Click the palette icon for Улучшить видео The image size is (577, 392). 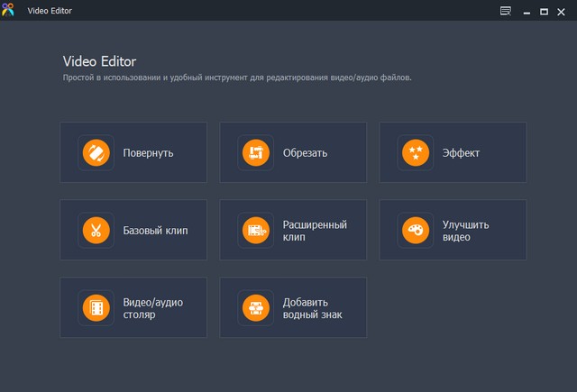tap(416, 230)
